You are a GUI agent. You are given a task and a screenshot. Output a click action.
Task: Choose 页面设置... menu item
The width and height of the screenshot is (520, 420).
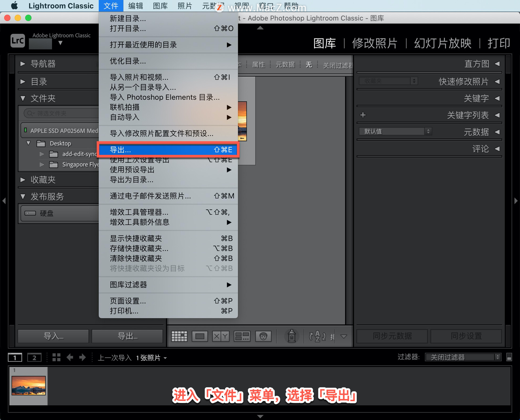[168, 301]
